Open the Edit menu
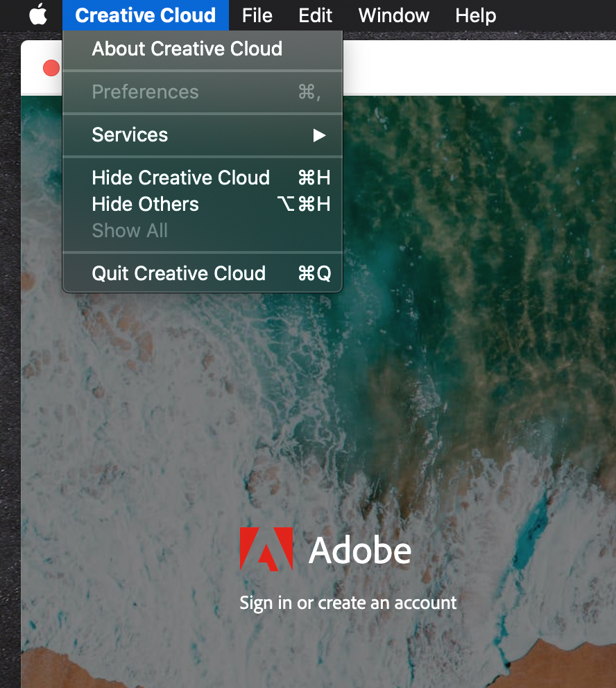This screenshot has height=688, width=616. click(x=315, y=15)
